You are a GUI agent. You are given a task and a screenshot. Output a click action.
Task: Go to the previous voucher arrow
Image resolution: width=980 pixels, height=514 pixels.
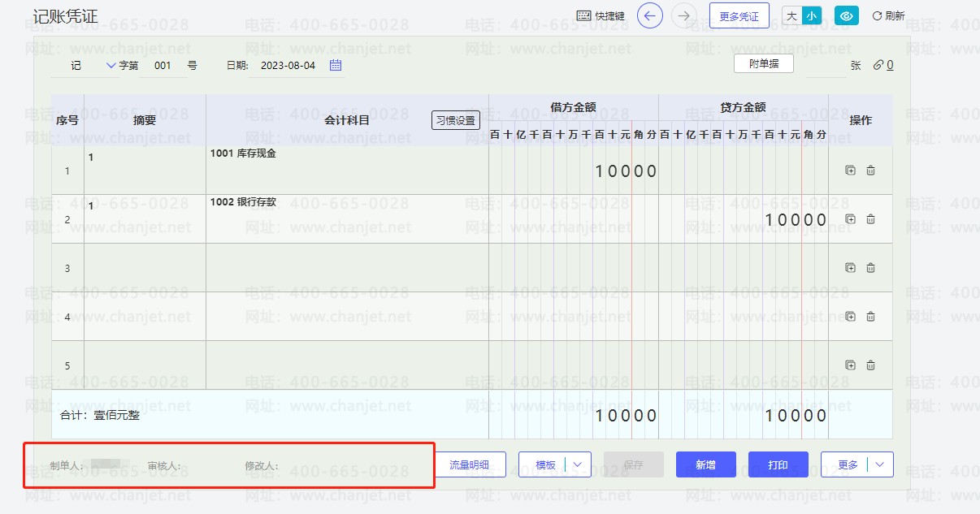[x=649, y=15]
